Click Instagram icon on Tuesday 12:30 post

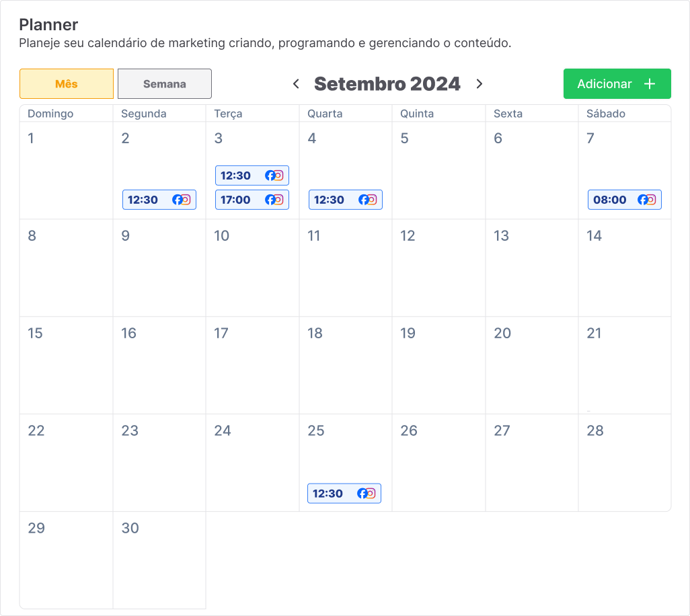tap(278, 176)
